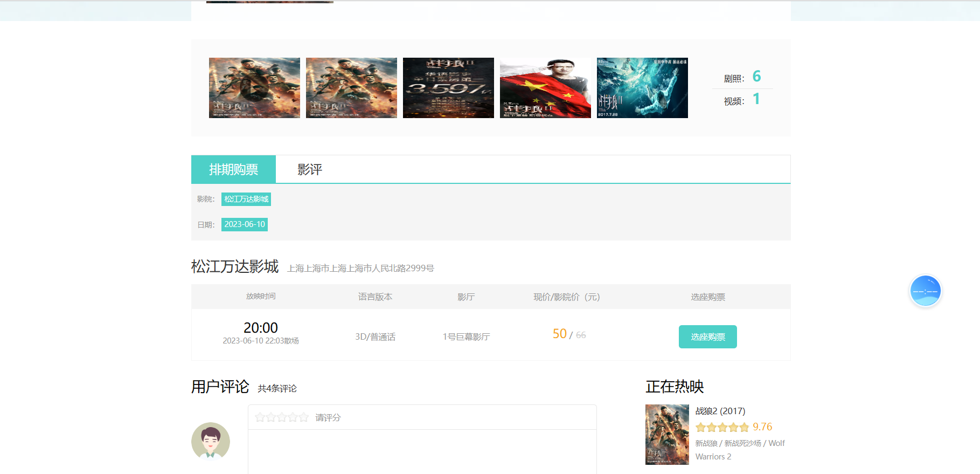
Task: Play the video in the first thumbnail
Action: pos(254,88)
